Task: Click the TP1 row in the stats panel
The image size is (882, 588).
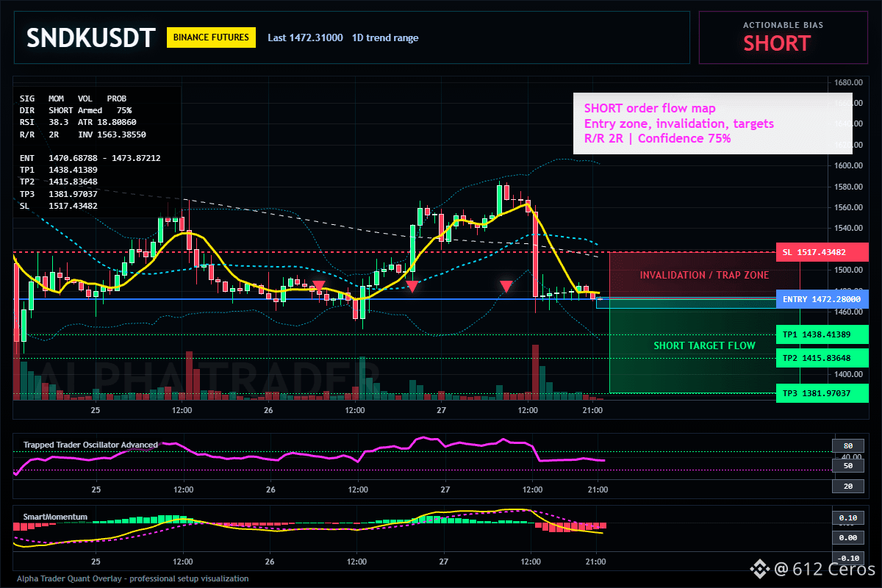Action: pyautogui.click(x=58, y=170)
